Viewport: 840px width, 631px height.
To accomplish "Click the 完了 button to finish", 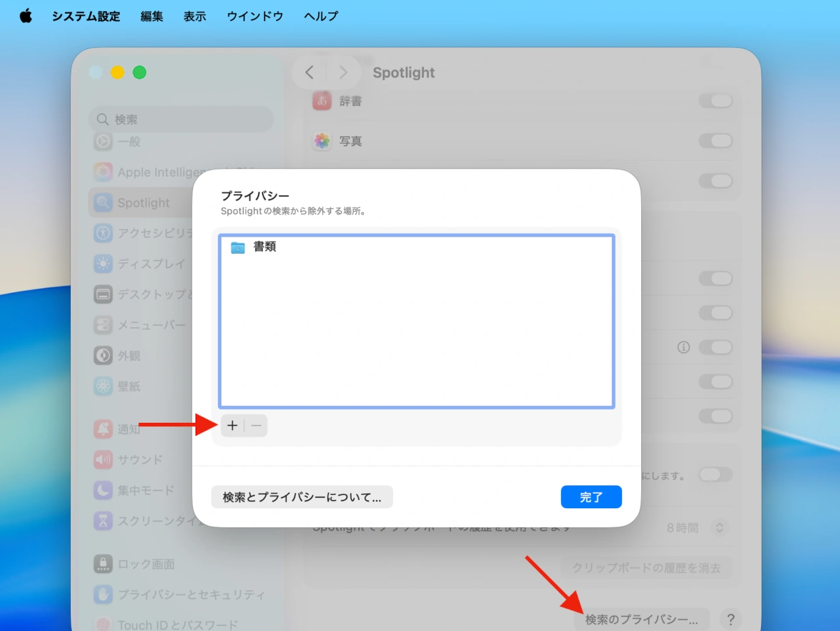I will 591,497.
